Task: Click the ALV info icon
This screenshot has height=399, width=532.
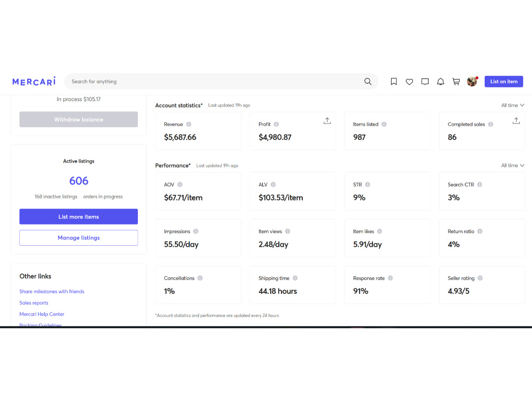Action: coord(273,185)
